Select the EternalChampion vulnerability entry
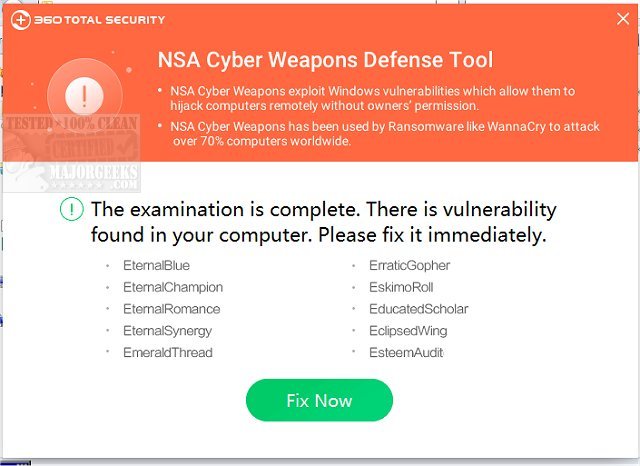Image resolution: width=640 pixels, height=466 pixels. pyautogui.click(x=172, y=287)
